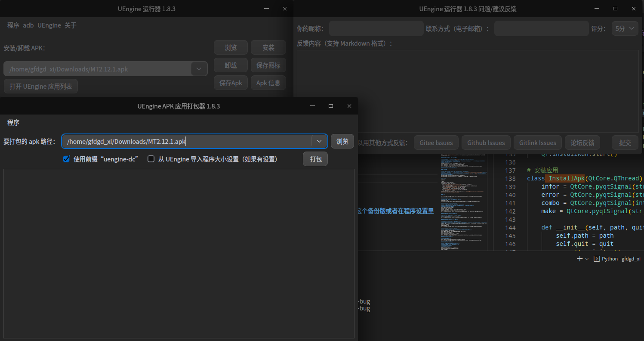Click the empty packaging output log area

pyautogui.click(x=179, y=253)
